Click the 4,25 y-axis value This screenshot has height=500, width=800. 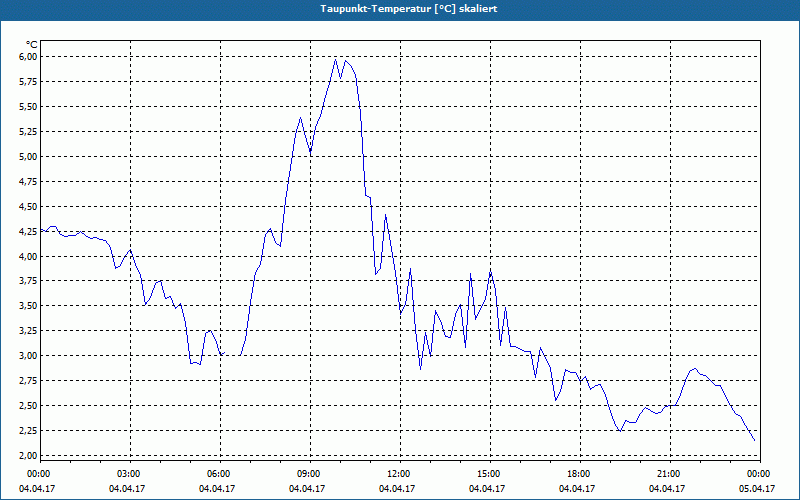click(x=29, y=231)
